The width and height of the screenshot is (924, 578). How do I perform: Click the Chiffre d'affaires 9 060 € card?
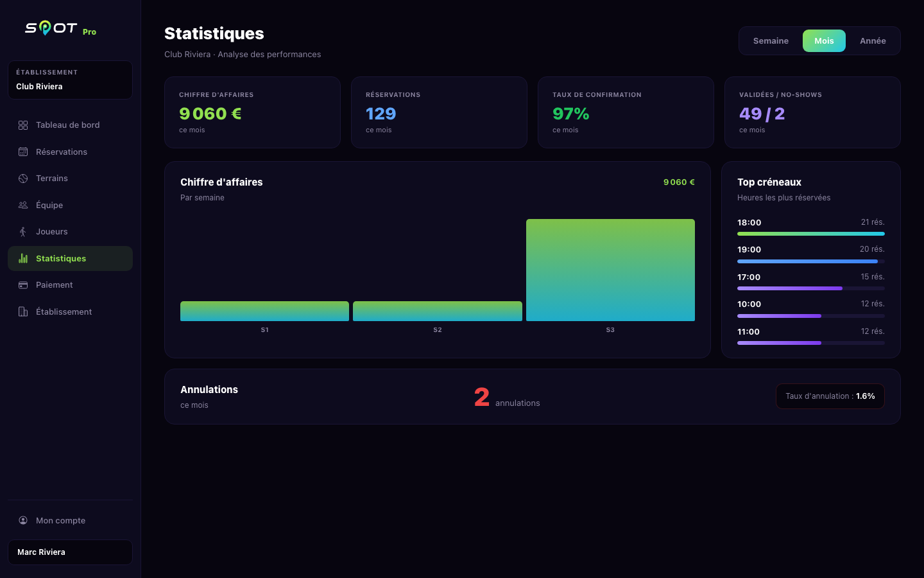(x=252, y=112)
